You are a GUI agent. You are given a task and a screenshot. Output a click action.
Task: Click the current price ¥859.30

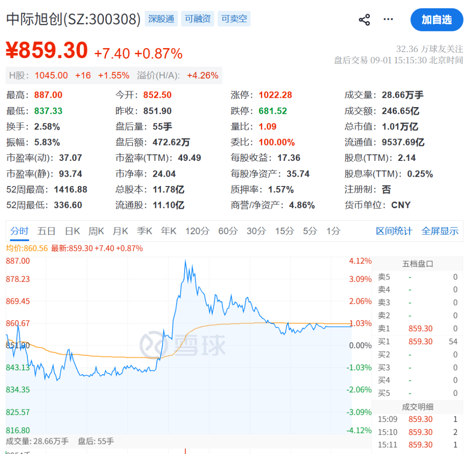[x=47, y=50]
